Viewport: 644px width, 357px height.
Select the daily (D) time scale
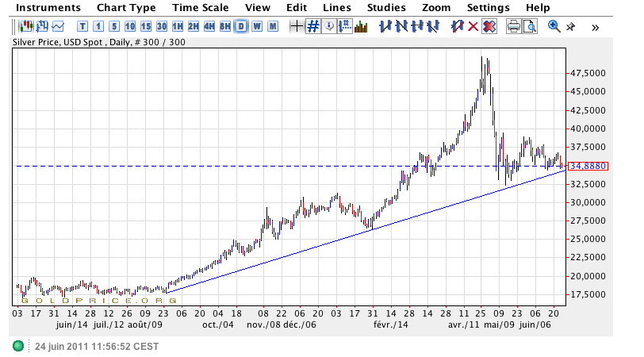[x=240, y=26]
